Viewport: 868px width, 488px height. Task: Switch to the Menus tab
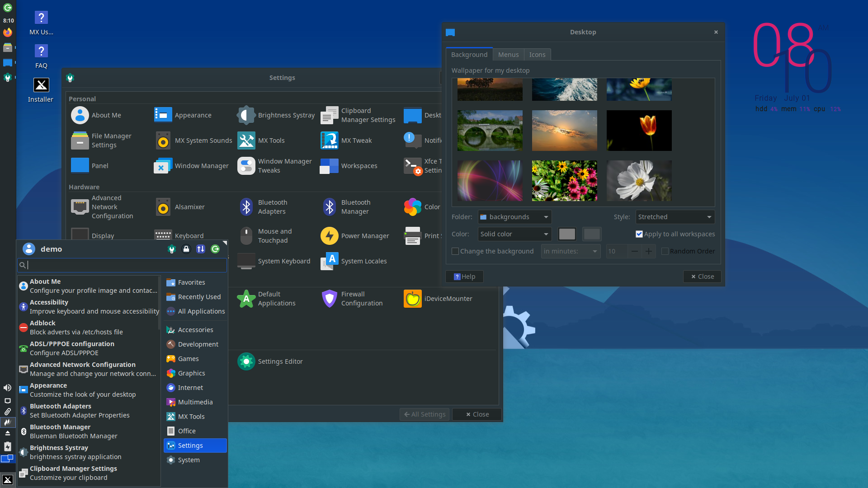(x=508, y=55)
